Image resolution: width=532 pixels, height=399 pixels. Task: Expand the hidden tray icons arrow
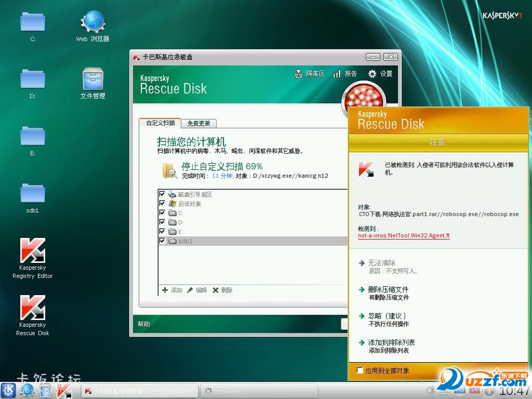pyautogui.click(x=430, y=391)
